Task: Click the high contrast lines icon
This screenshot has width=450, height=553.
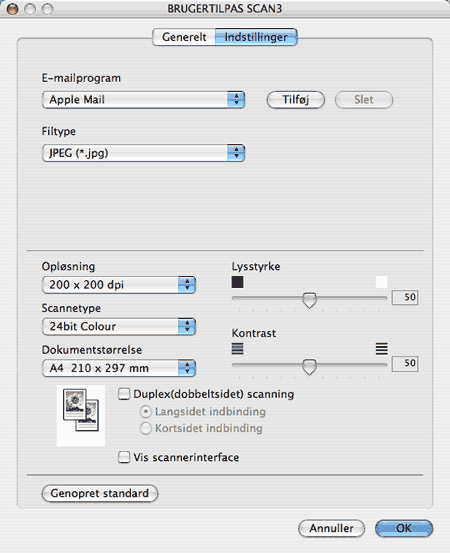Action: [x=382, y=349]
